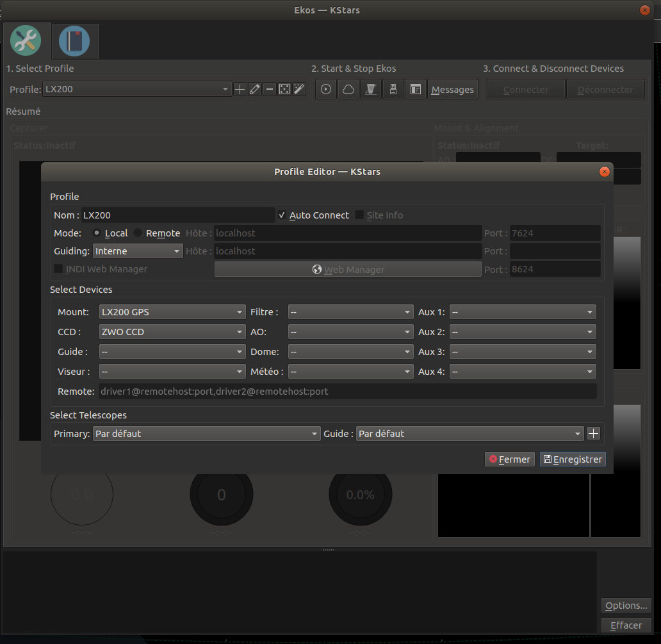Click the Connecter button
This screenshot has width=661, height=644.
(526, 90)
